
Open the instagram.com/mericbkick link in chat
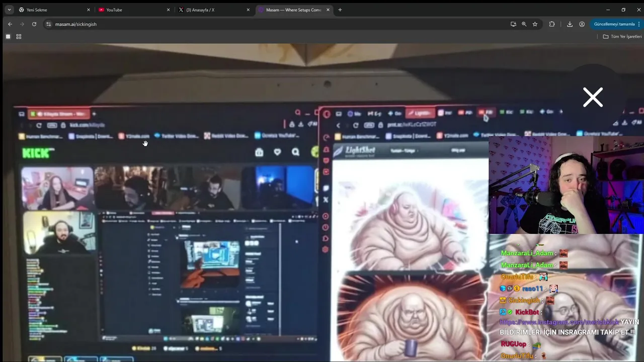click(x=559, y=322)
